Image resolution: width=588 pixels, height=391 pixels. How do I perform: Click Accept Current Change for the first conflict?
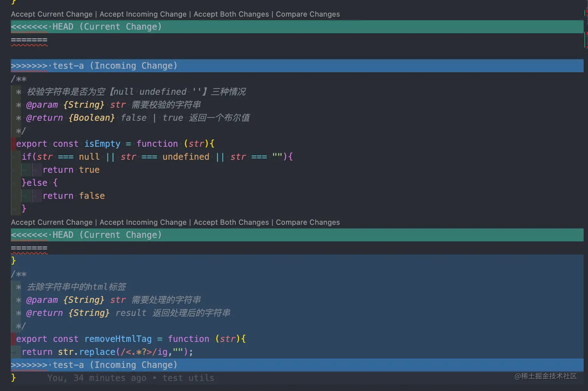[x=52, y=14]
